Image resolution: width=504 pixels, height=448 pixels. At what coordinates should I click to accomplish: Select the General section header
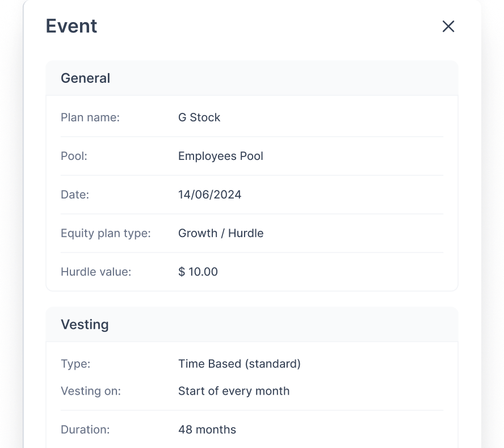[x=86, y=78]
